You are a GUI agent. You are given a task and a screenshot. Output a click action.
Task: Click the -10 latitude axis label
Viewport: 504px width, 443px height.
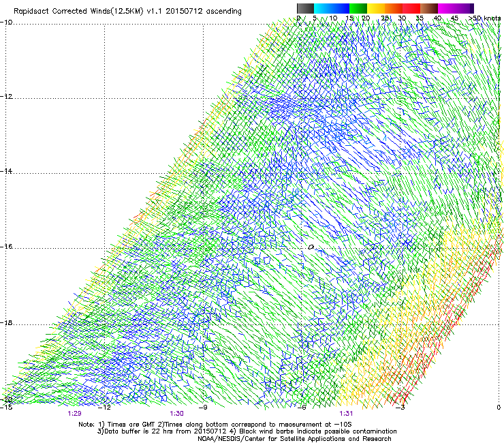click(6, 22)
